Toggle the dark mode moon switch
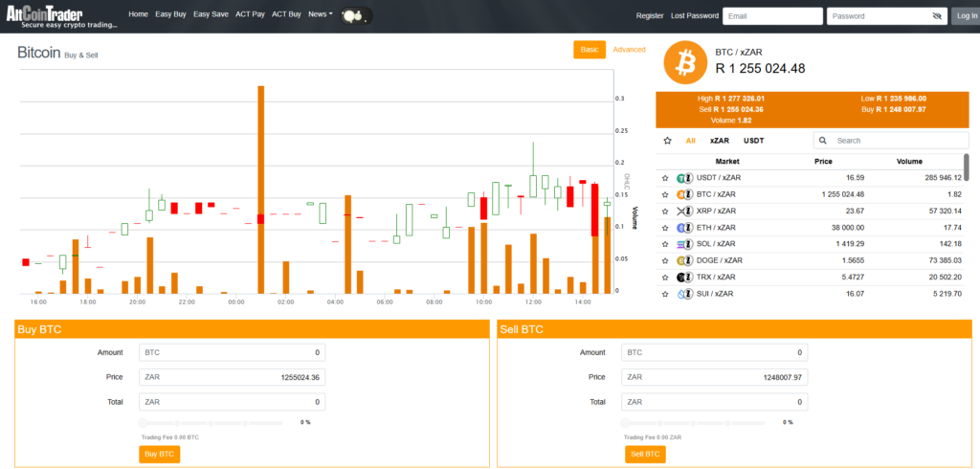This screenshot has width=980, height=469. 356,16
